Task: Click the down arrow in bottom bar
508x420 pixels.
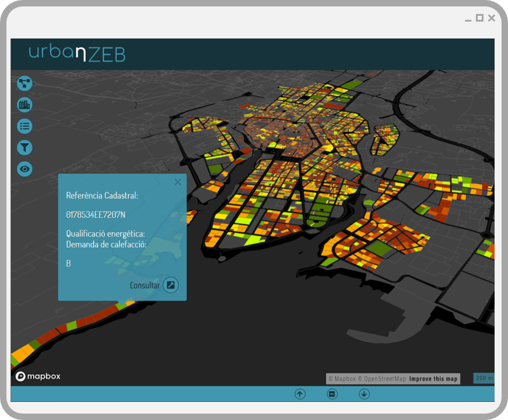Action: click(x=364, y=394)
